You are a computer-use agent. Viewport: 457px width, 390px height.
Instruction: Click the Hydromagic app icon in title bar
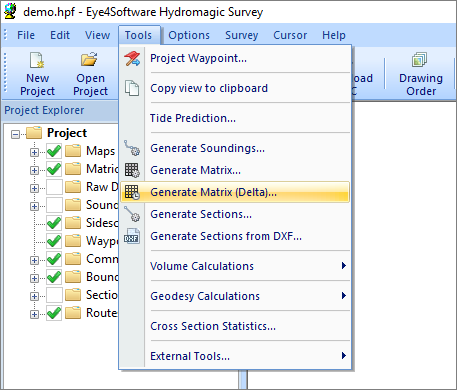pos(10,11)
